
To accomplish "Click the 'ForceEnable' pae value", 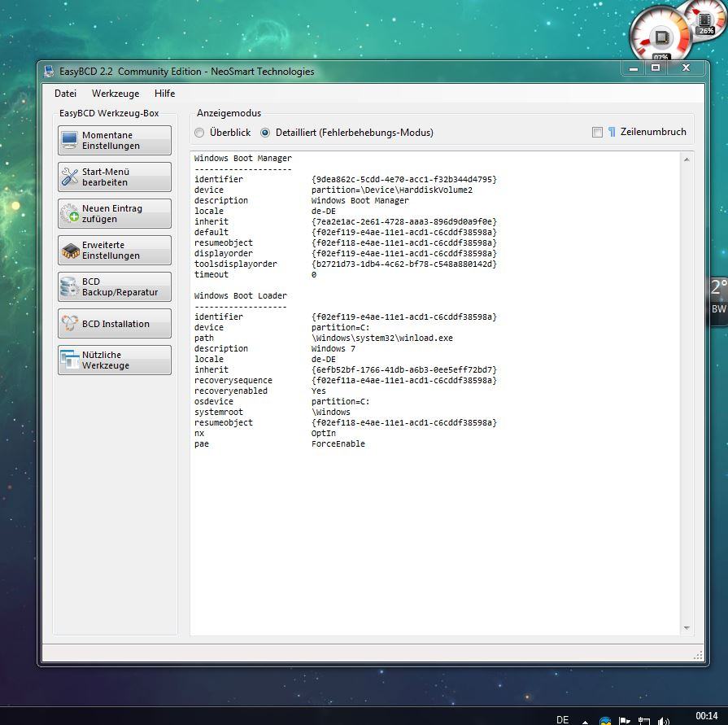I will [x=338, y=444].
